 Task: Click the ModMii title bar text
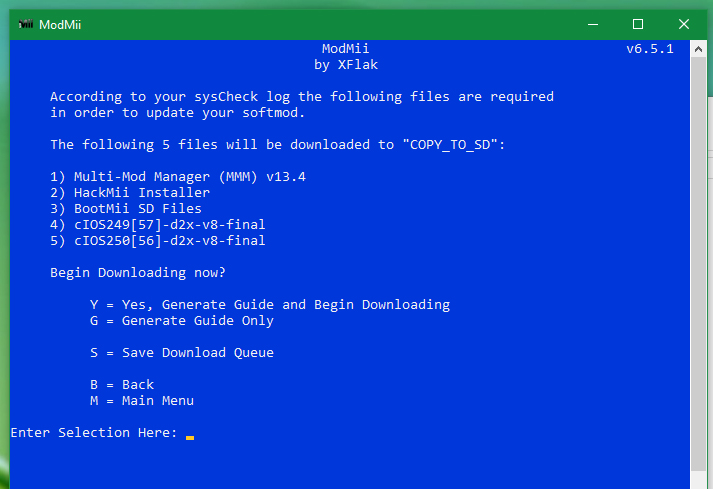tap(60, 25)
